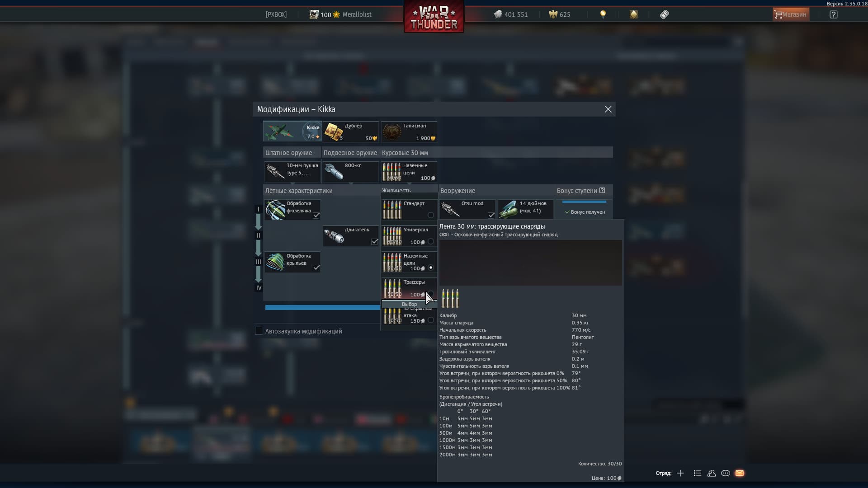Open the chat bubble icon
Image resolution: width=868 pixels, height=488 pixels.
tap(726, 473)
